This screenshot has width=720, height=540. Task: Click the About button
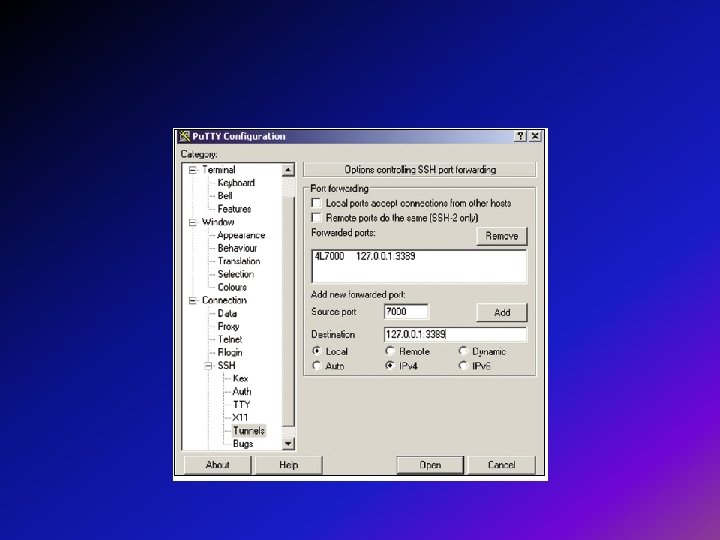218,465
